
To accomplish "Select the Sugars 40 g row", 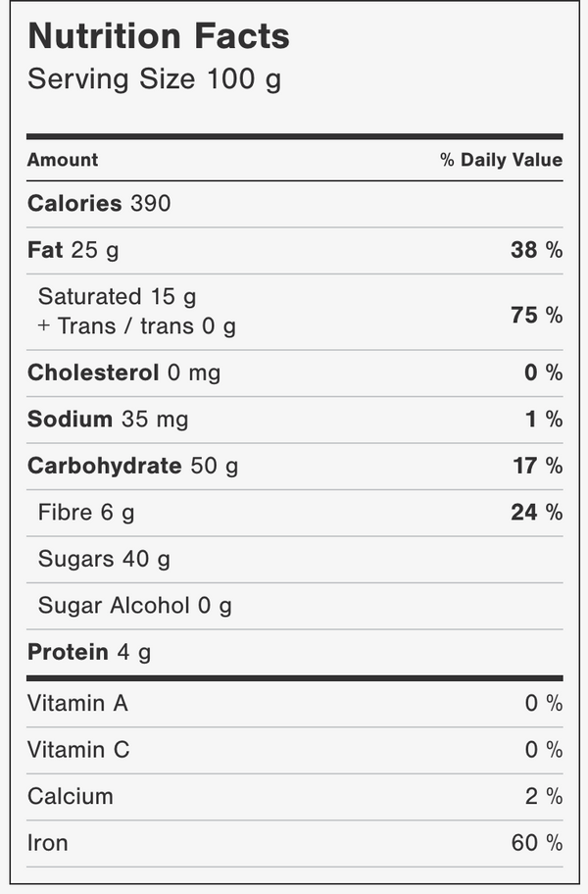I will [x=295, y=560].
